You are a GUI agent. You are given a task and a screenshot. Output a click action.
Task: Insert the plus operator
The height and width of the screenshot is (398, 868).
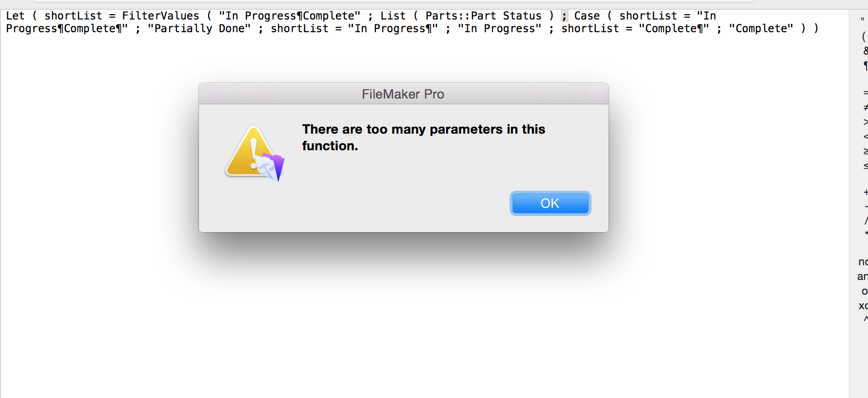pos(865,192)
